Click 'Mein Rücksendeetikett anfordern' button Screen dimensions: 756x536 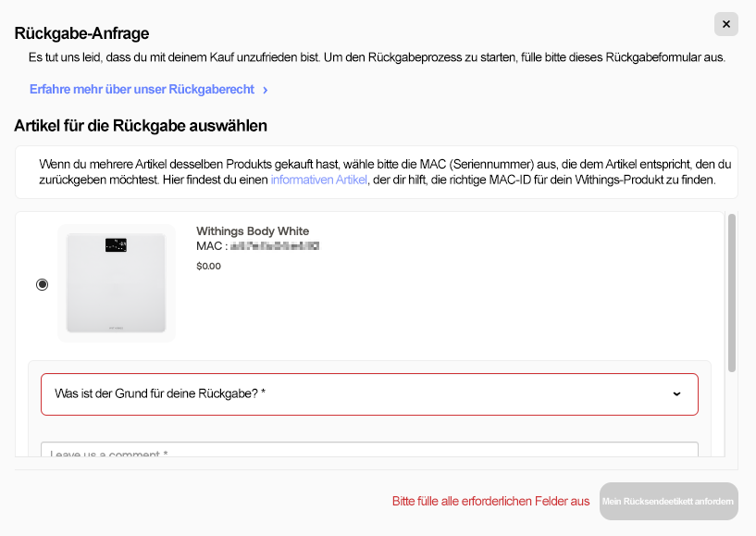coord(668,501)
